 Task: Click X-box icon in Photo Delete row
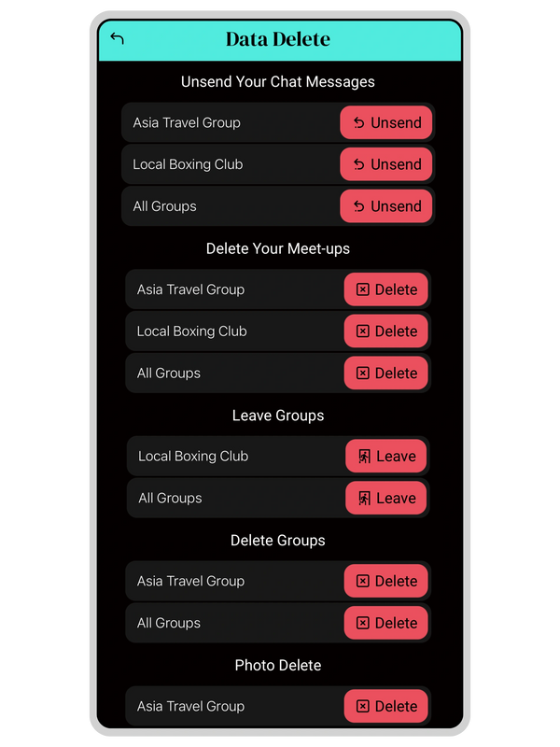(363, 707)
